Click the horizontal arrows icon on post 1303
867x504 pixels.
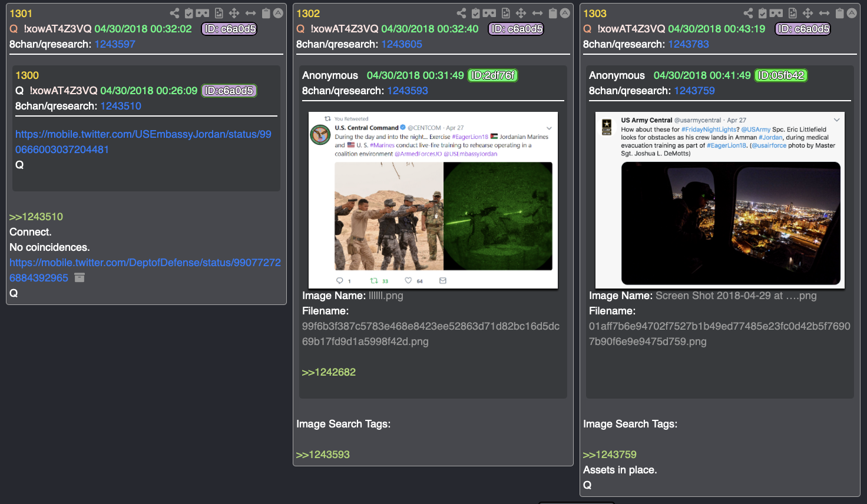tap(825, 13)
